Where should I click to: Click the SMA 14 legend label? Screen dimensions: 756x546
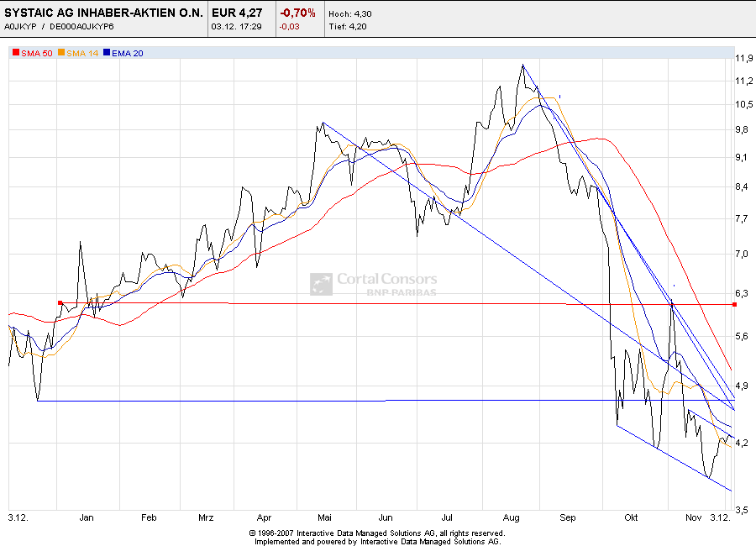(82, 54)
